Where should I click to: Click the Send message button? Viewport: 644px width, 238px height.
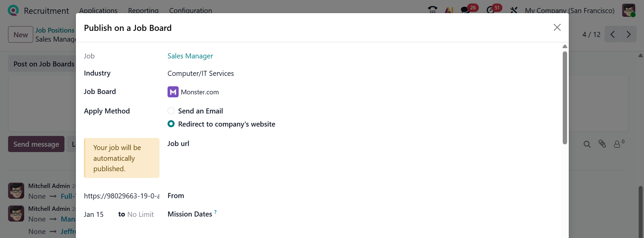pyautogui.click(x=36, y=144)
